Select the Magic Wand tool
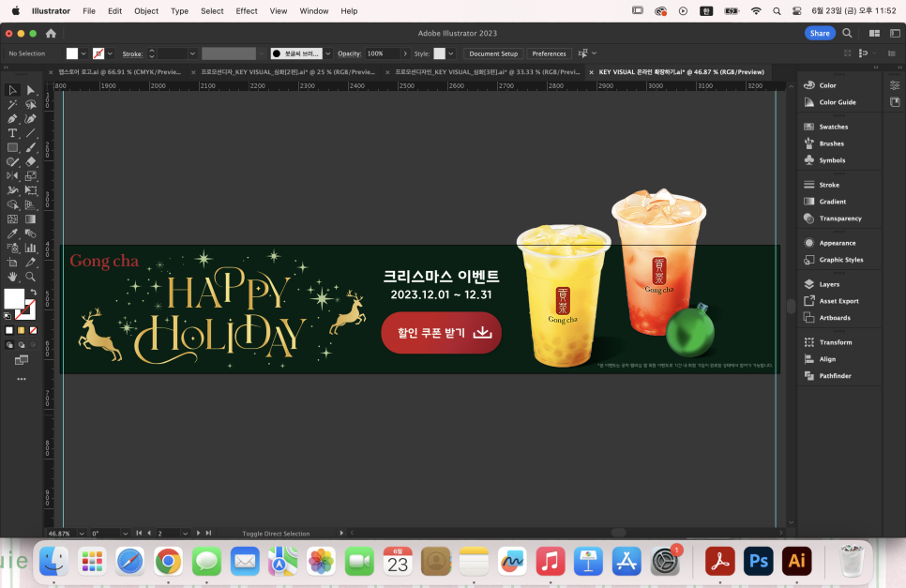 [12, 104]
